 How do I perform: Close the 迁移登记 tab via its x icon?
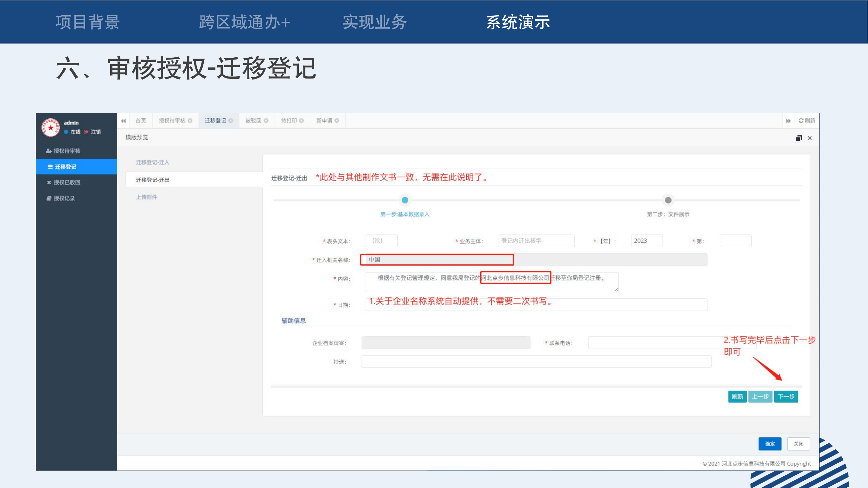coord(231,121)
